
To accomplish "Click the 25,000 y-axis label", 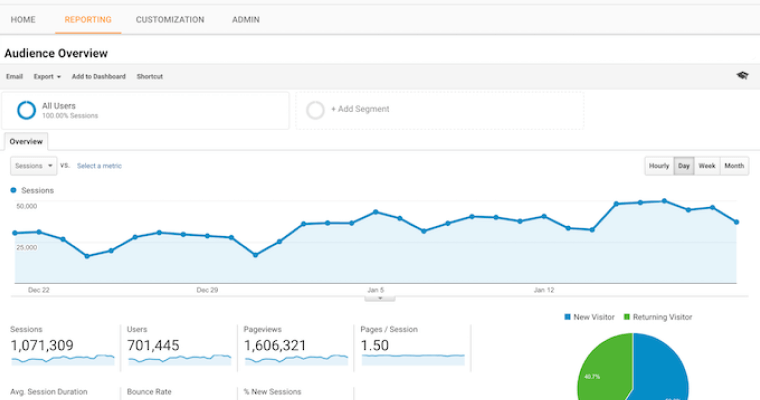I will [x=27, y=247].
